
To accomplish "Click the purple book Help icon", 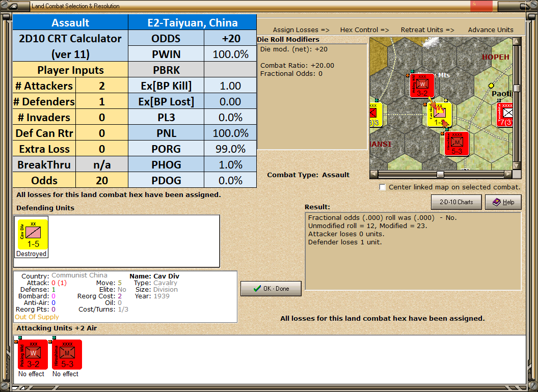I will 497,202.
